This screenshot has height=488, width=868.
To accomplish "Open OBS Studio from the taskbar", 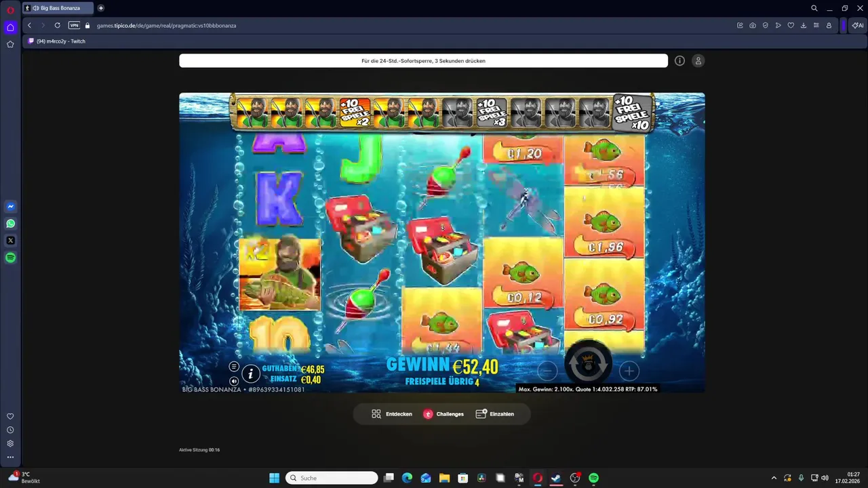I will click(x=575, y=478).
